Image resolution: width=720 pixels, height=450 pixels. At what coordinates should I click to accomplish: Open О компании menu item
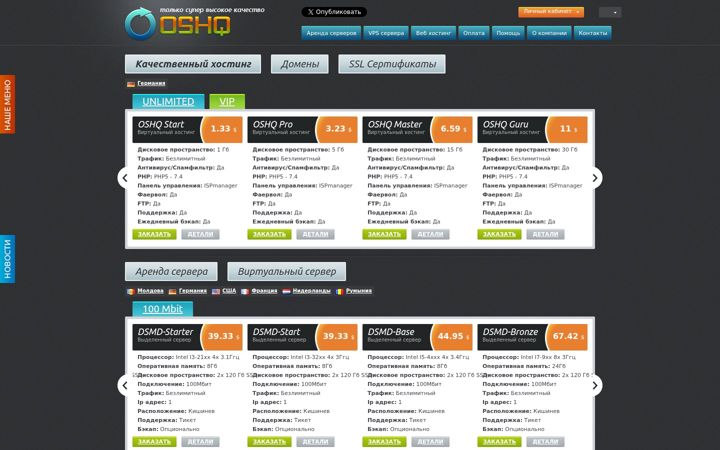pos(549,33)
